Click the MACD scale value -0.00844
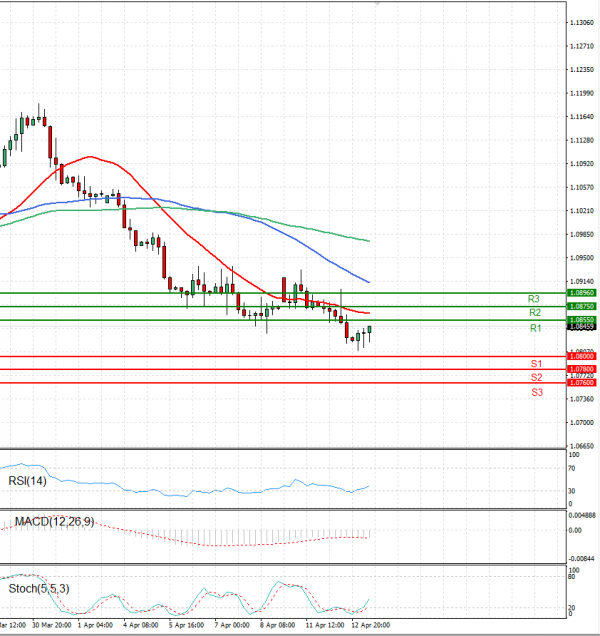This screenshot has height=636, width=600. pos(582,559)
